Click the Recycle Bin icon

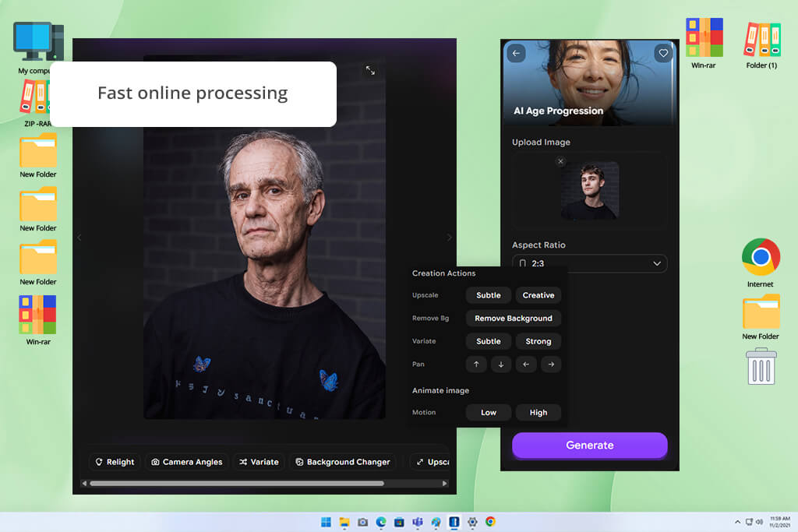(761, 366)
